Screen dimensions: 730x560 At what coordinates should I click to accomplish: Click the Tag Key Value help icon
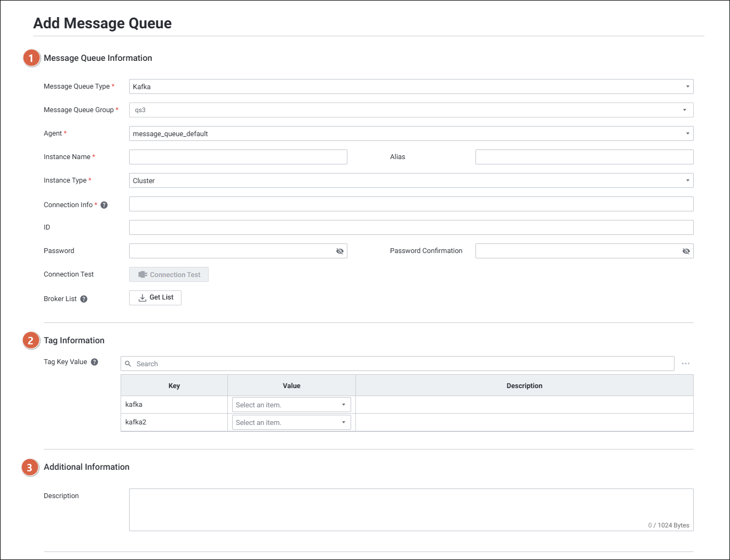pyautogui.click(x=94, y=362)
